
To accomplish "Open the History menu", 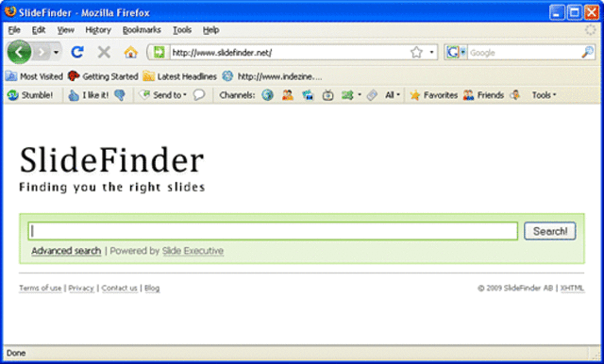I will pyautogui.click(x=98, y=29).
